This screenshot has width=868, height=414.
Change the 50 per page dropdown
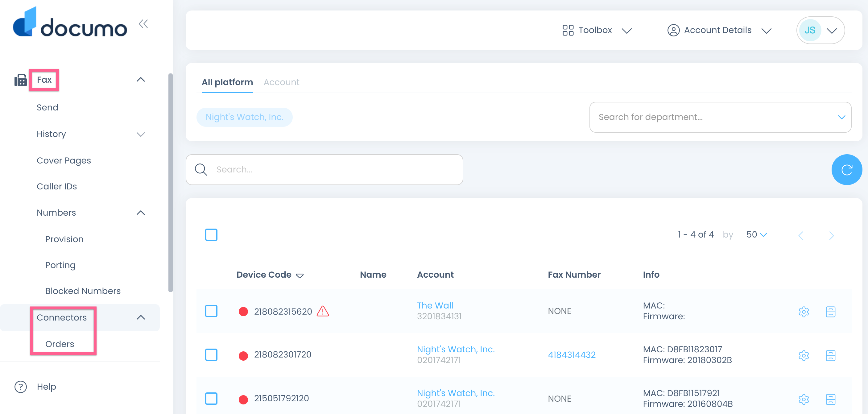756,235
